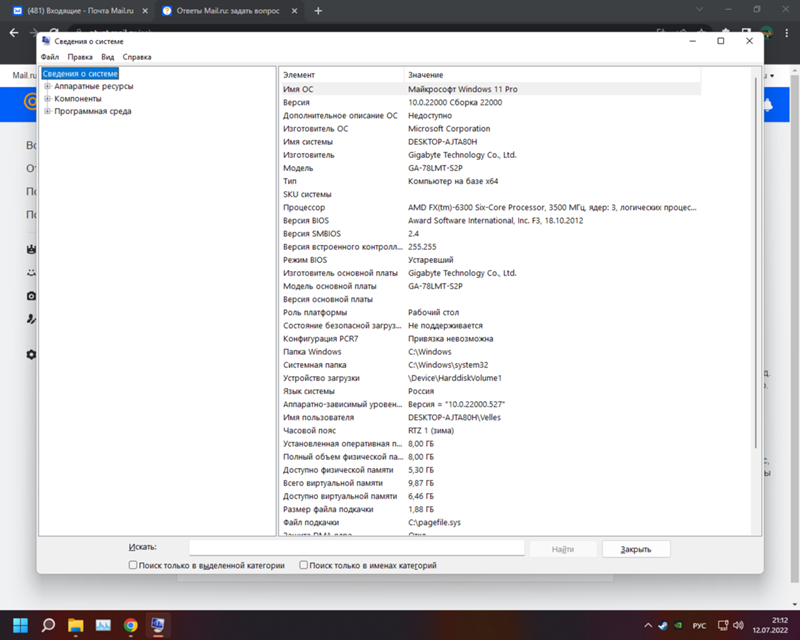This screenshot has height=640, width=800.
Task: Switch the РУС input language indicator
Action: tap(699, 626)
